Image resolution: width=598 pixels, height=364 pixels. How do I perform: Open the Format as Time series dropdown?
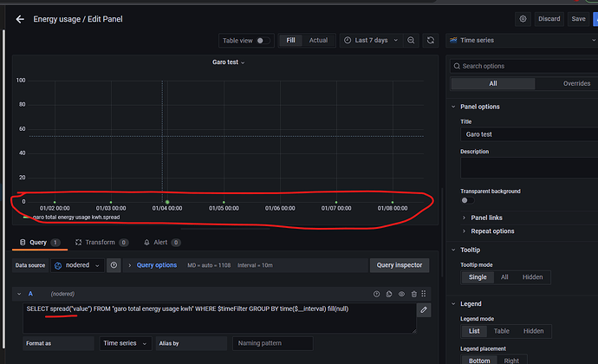click(126, 343)
